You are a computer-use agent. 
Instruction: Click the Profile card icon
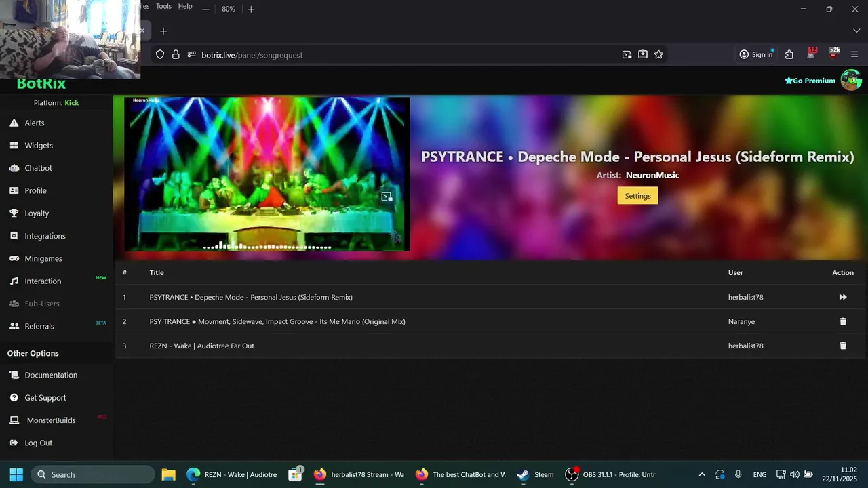[x=14, y=190]
